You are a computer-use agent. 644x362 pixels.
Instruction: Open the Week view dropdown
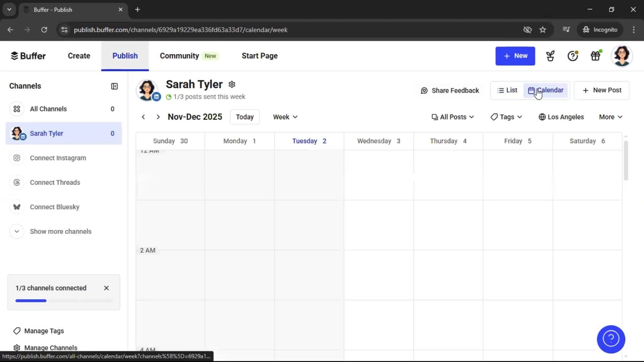tap(285, 117)
